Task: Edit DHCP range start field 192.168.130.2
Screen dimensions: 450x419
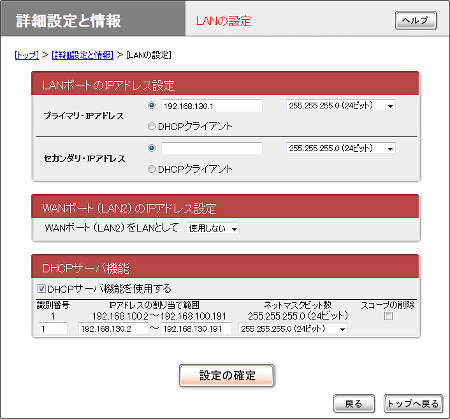Action: pyautogui.click(x=113, y=329)
